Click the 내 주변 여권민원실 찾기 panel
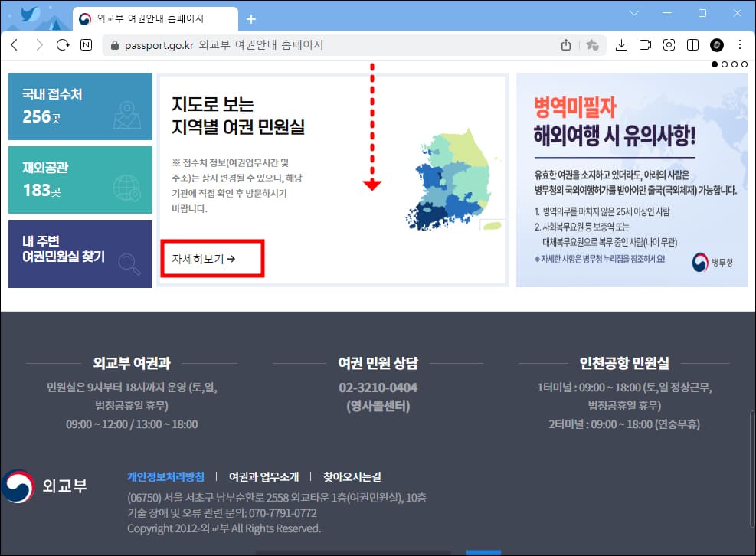 (x=80, y=253)
